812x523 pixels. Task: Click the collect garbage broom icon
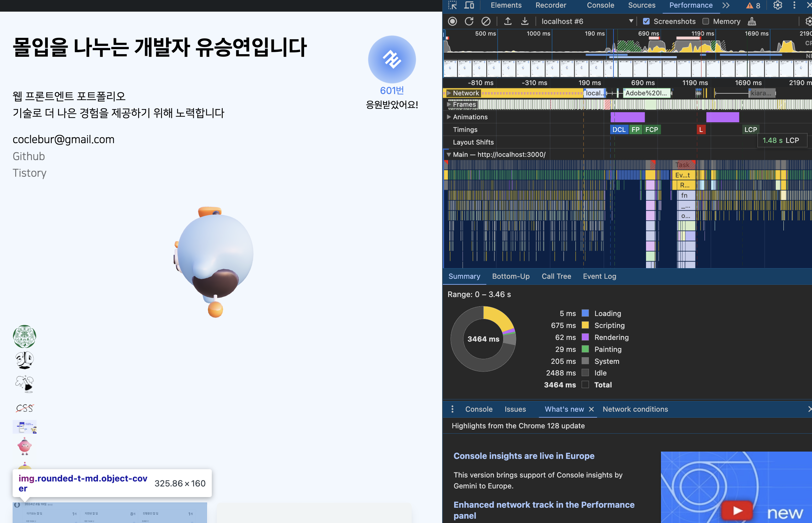click(x=752, y=21)
